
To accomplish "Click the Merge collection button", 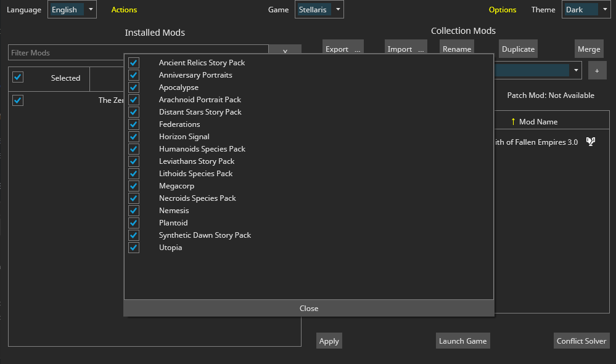I will (589, 49).
